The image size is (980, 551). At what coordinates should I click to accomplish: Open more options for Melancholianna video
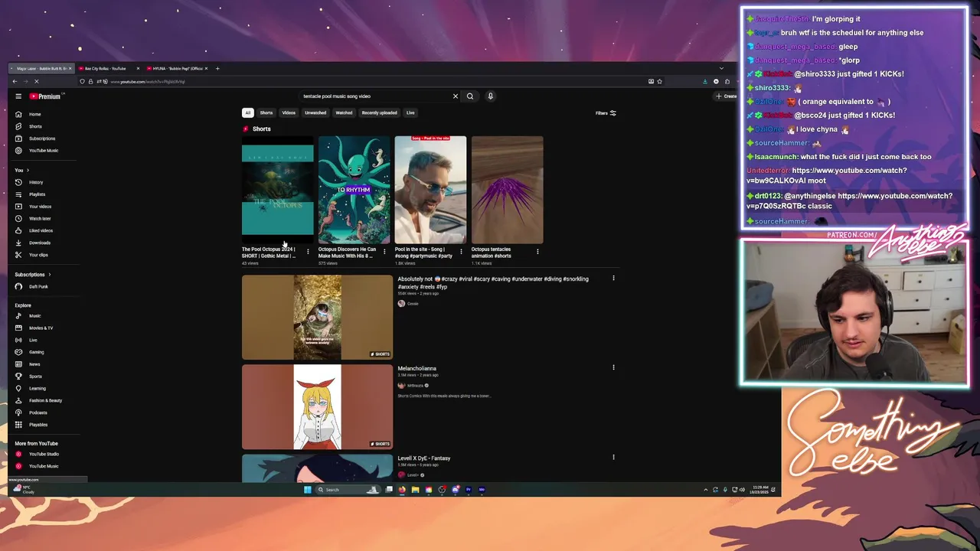click(x=613, y=368)
